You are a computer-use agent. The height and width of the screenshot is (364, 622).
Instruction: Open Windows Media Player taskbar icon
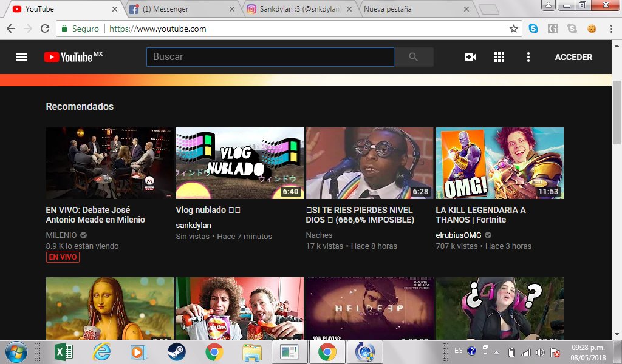139,352
